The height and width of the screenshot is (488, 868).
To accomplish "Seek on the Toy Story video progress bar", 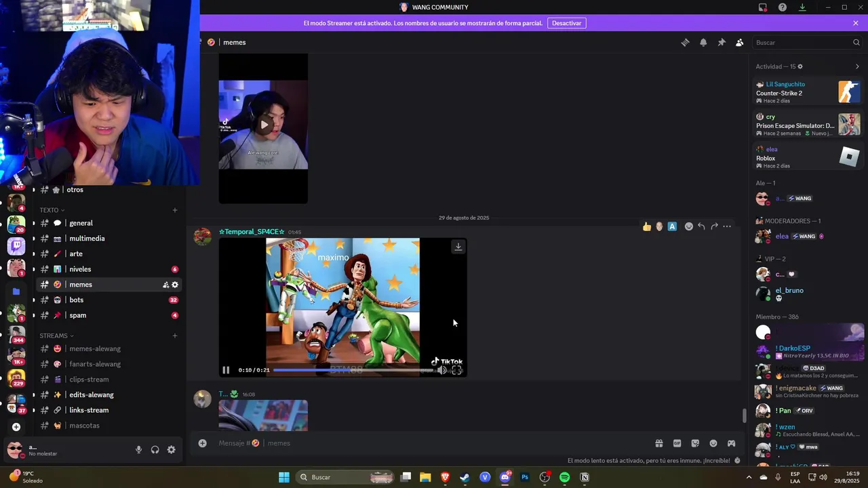I will tap(353, 370).
